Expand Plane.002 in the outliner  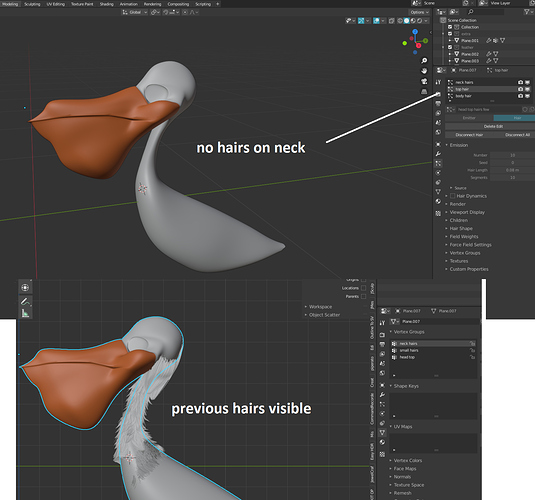point(450,54)
